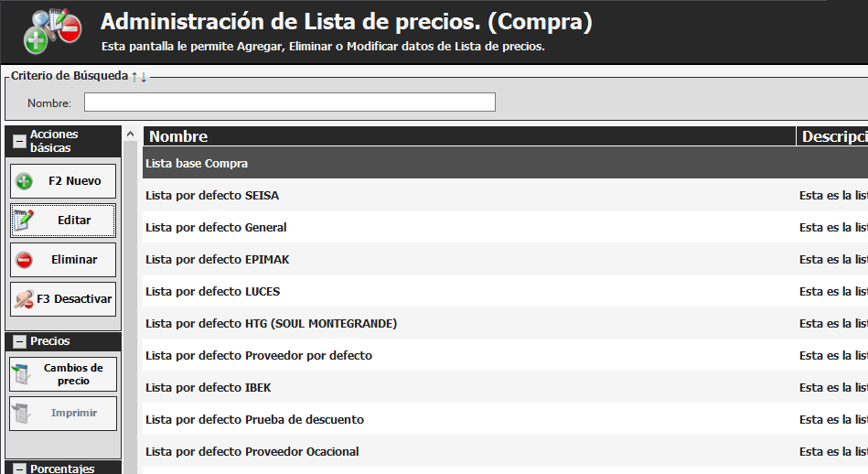Click the red minus Eliminar icon
The image size is (868, 474).
[25, 260]
